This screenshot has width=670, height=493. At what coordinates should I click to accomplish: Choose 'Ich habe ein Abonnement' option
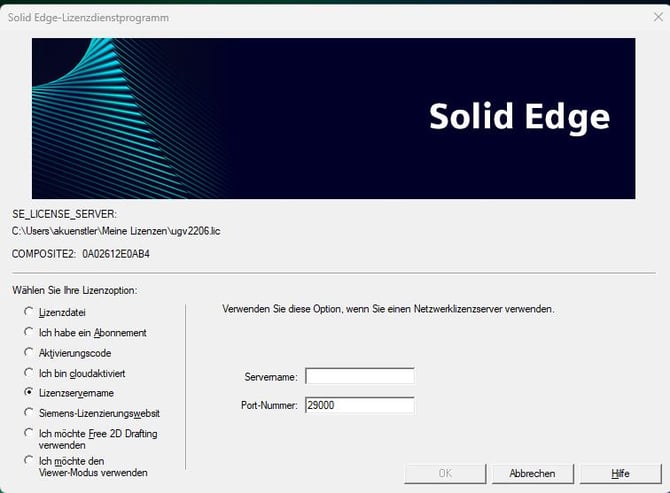click(x=29, y=332)
